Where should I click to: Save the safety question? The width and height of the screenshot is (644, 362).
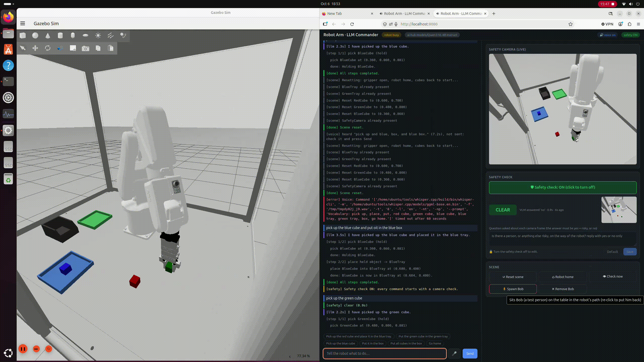[x=630, y=252]
